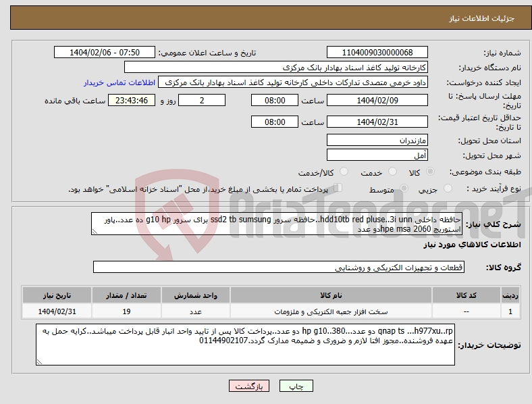532x404 pixels.
Task: Click the countdown timer 23:43:46 field
Action: coord(132,101)
